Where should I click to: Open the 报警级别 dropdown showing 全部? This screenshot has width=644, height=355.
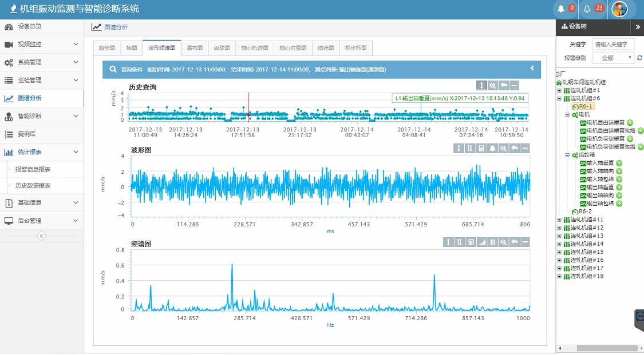(613, 58)
